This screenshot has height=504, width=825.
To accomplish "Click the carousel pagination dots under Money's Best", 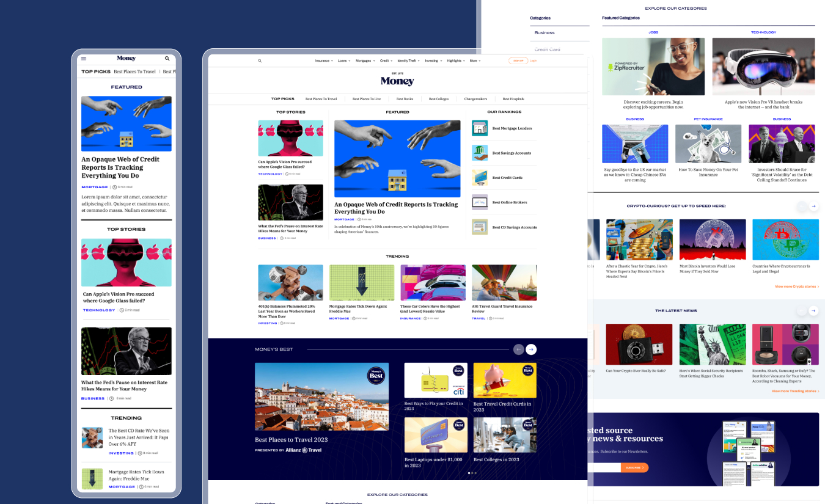I will pyautogui.click(x=471, y=473).
